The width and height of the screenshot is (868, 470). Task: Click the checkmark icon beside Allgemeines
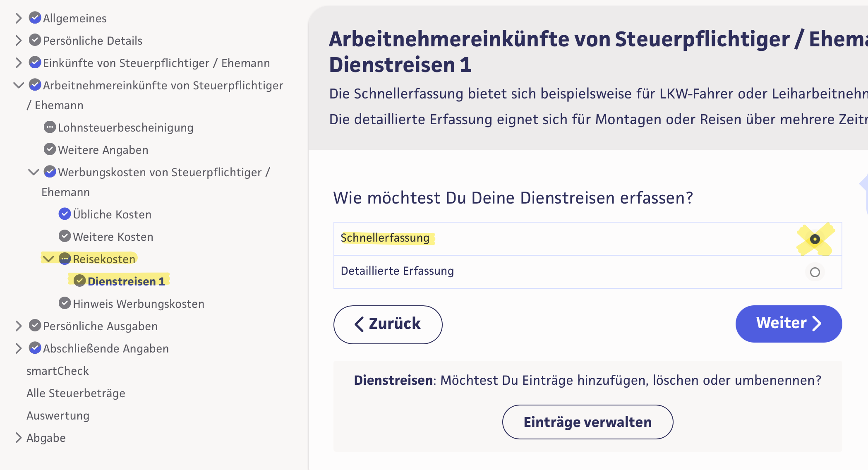(35, 18)
